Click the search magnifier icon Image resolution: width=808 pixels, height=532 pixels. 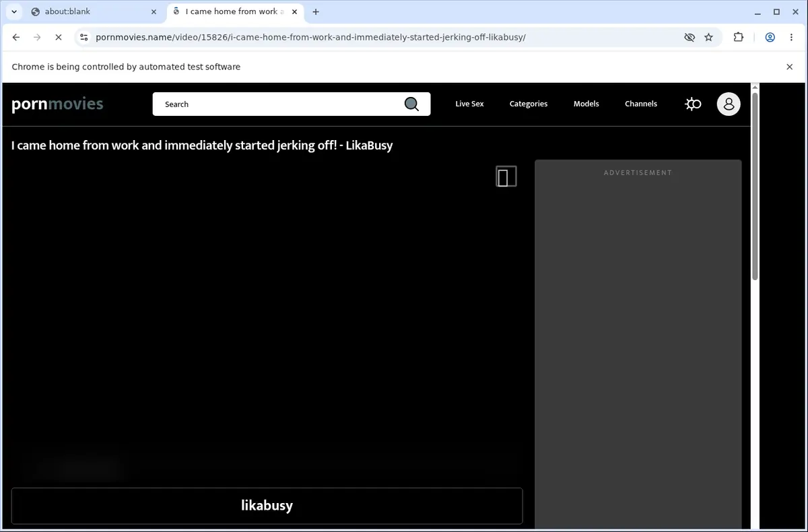(411, 104)
